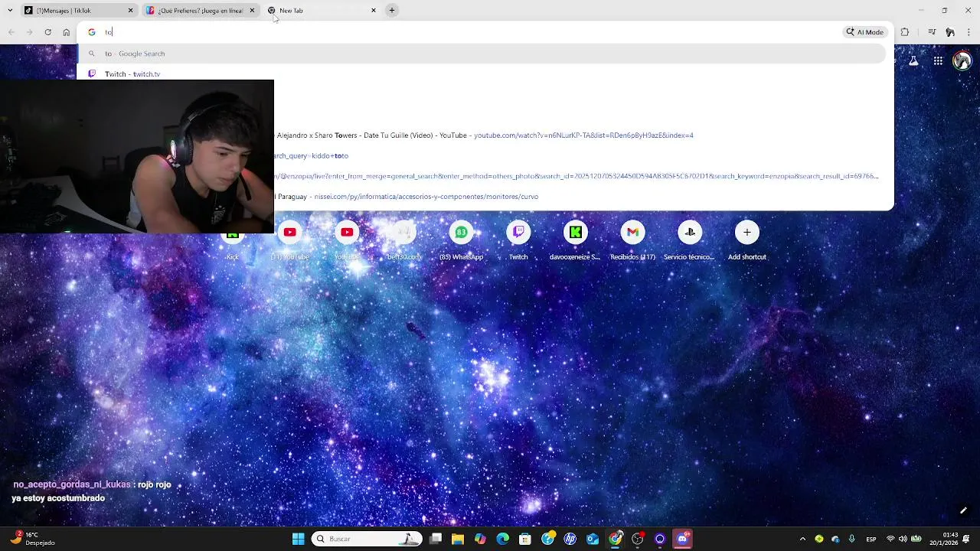Open the Servicio técnico PlayStation shortcut
980x551 pixels.
tap(690, 241)
